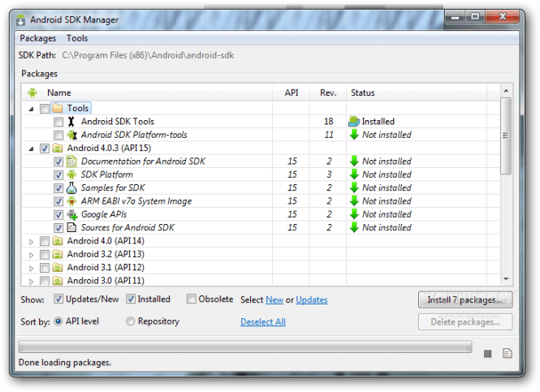Uncheck Documentation for Android SDK checkbox
This screenshot has height=392, width=540.
58,162
